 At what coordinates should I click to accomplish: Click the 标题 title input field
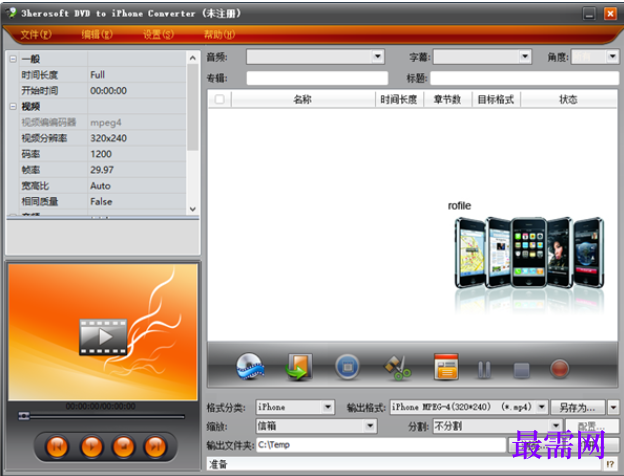point(525,78)
